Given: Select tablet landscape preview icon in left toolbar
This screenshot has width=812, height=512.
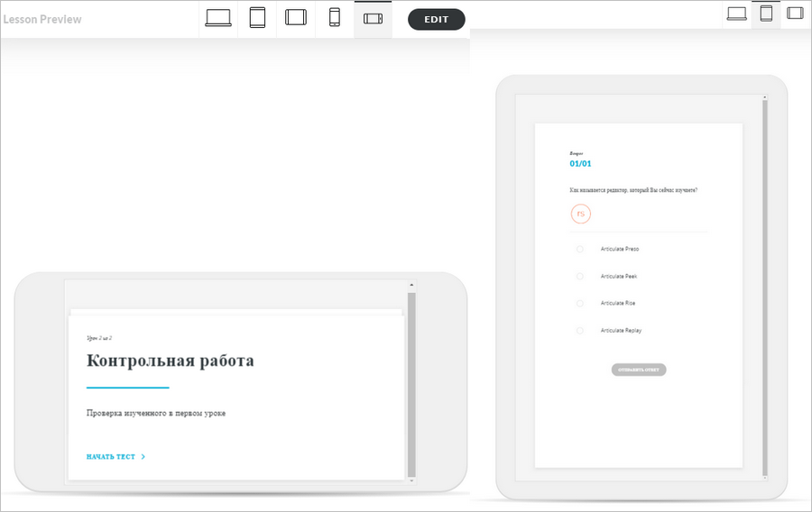Looking at the screenshot, I should tap(296, 18).
